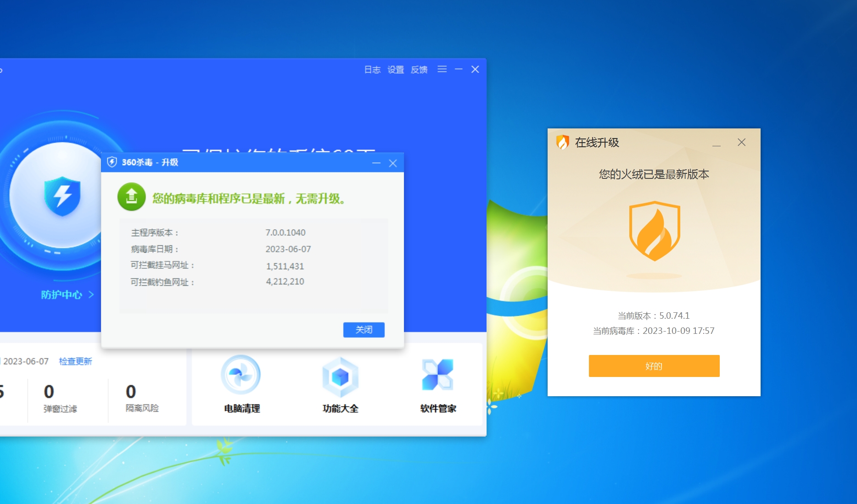Click the green upgrade arrow icon
857x504 pixels.
click(x=132, y=197)
